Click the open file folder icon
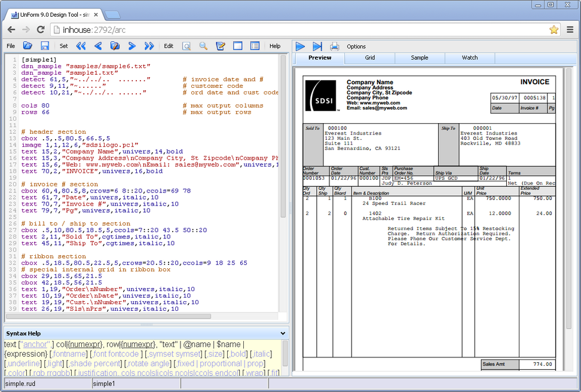The width and height of the screenshot is (581, 392). click(x=27, y=46)
